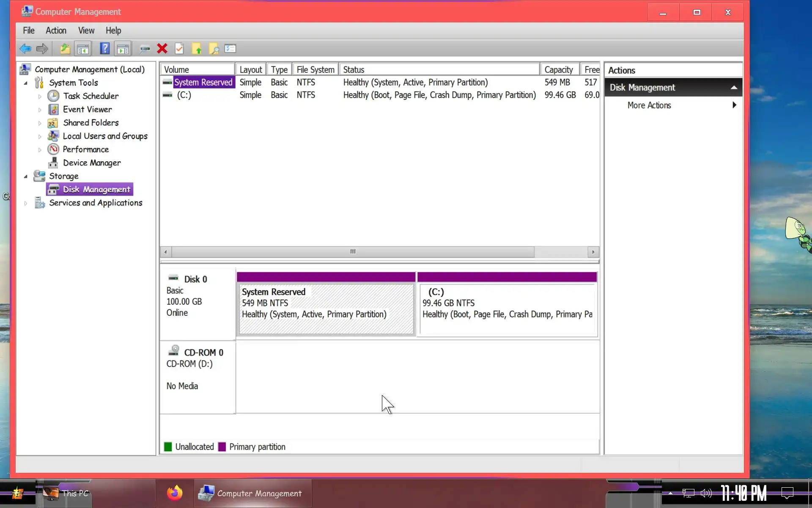This screenshot has height=508, width=812.
Task: Collapse the Disk Management actions section
Action: [734, 88]
